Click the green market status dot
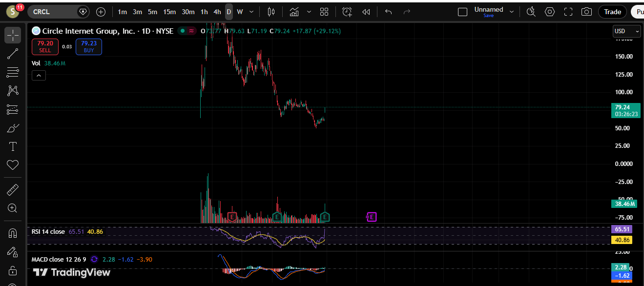Screen dimensions: 644x286 point(182,31)
